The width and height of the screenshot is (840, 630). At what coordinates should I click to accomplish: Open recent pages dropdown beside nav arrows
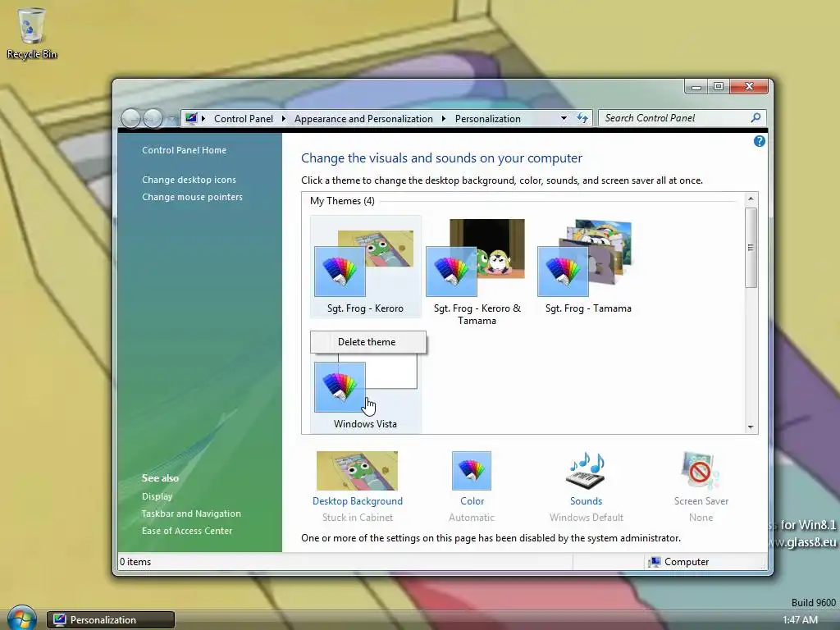pyautogui.click(x=171, y=118)
